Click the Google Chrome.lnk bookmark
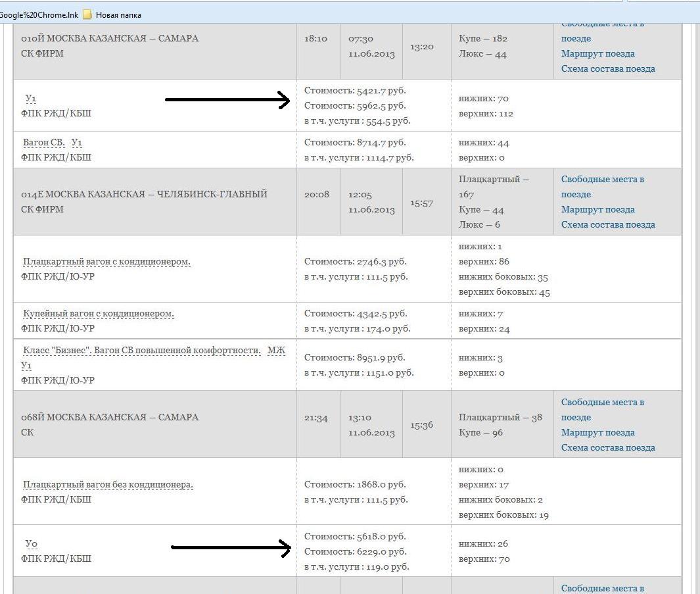 pyautogui.click(x=38, y=14)
